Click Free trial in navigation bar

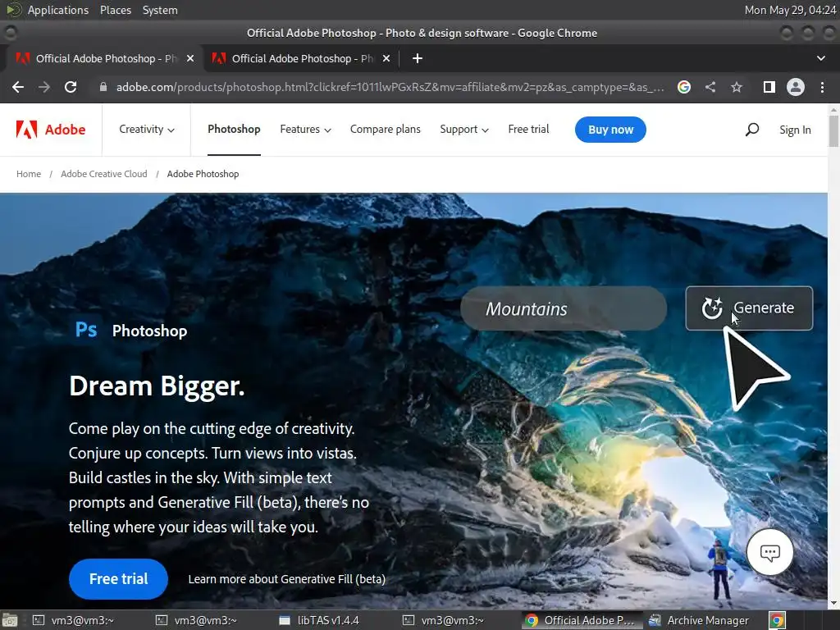pos(528,129)
